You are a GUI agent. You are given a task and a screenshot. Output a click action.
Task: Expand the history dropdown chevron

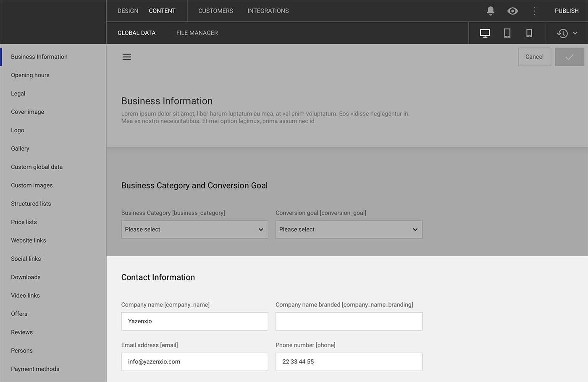pyautogui.click(x=575, y=33)
